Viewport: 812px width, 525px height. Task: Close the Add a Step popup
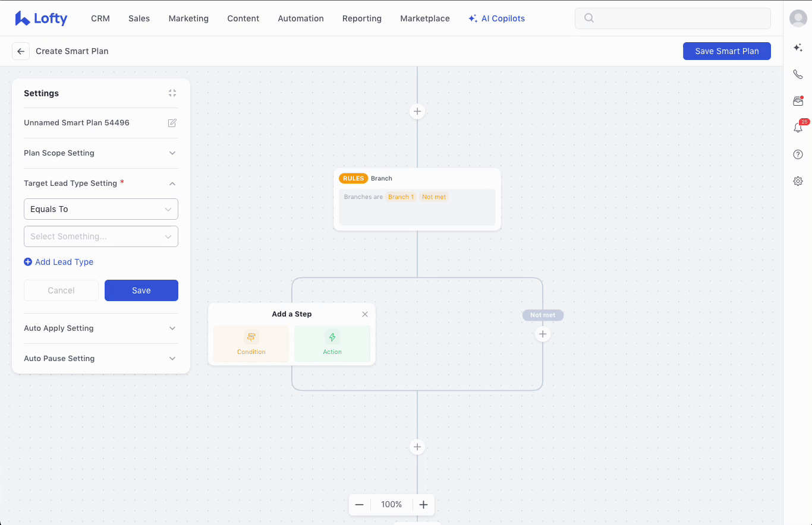365,314
